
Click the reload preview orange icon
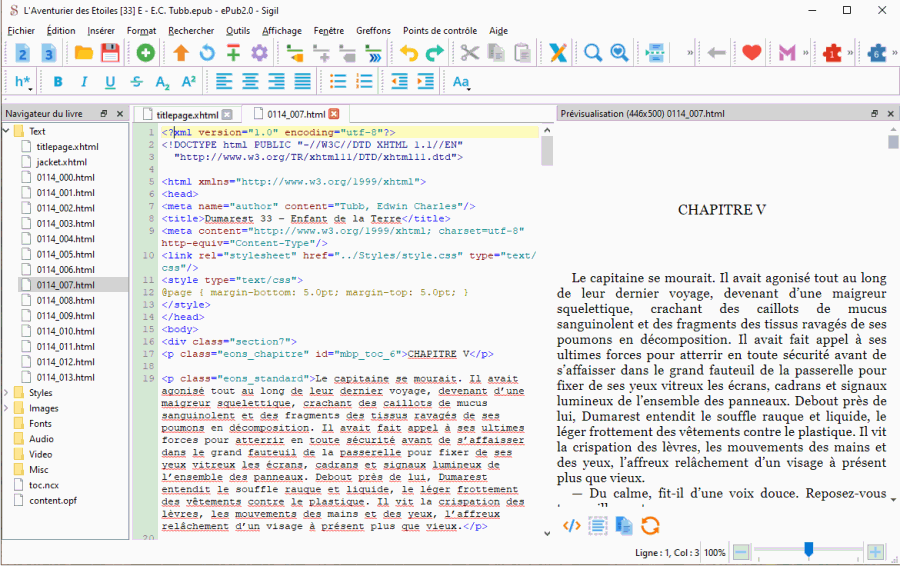(650, 525)
